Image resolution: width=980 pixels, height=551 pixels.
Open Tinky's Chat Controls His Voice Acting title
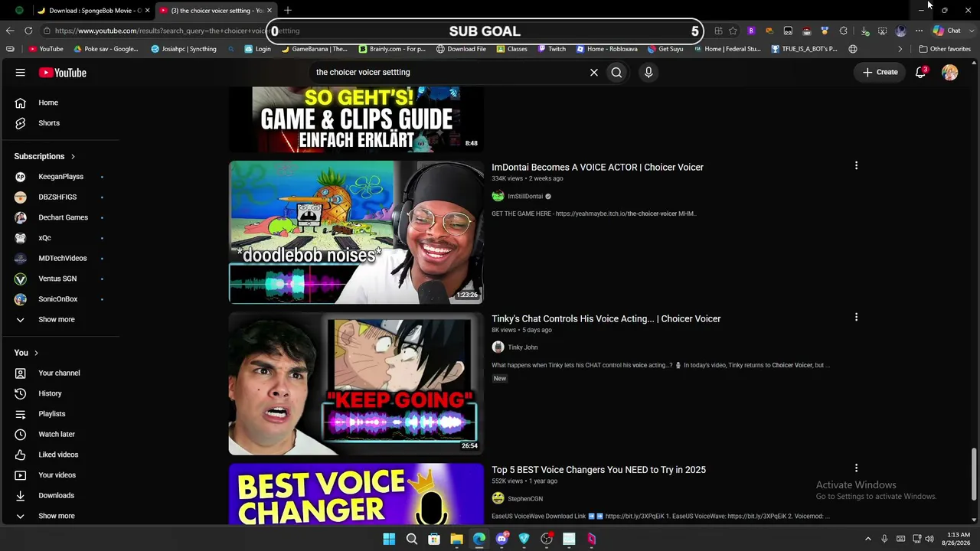pyautogui.click(x=606, y=318)
